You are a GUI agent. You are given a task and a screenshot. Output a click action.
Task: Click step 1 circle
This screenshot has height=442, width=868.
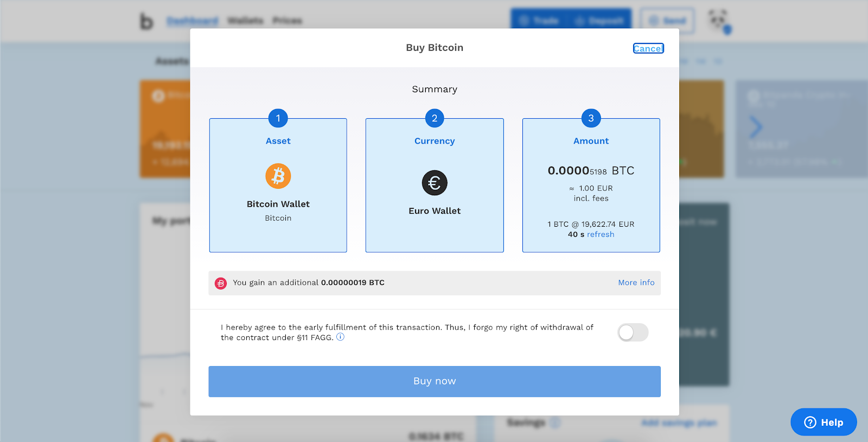click(278, 118)
